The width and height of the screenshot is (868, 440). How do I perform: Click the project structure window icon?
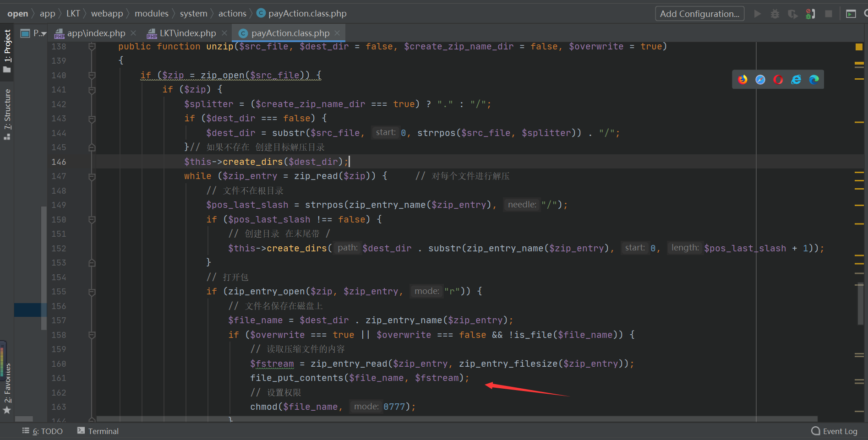851,14
